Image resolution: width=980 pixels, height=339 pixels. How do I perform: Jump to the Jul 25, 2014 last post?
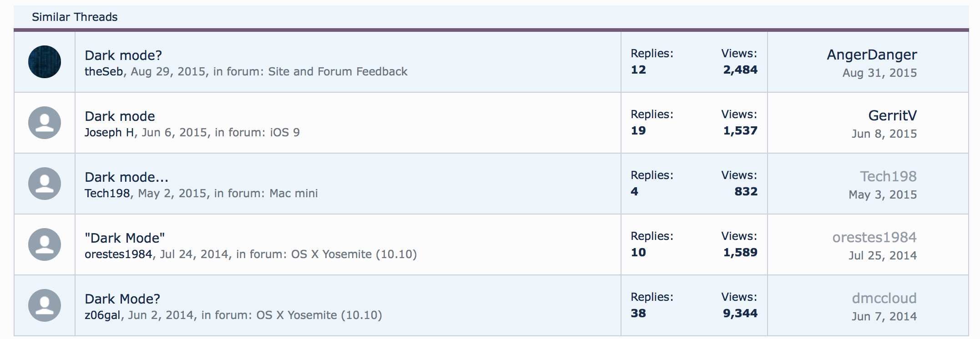(x=882, y=256)
